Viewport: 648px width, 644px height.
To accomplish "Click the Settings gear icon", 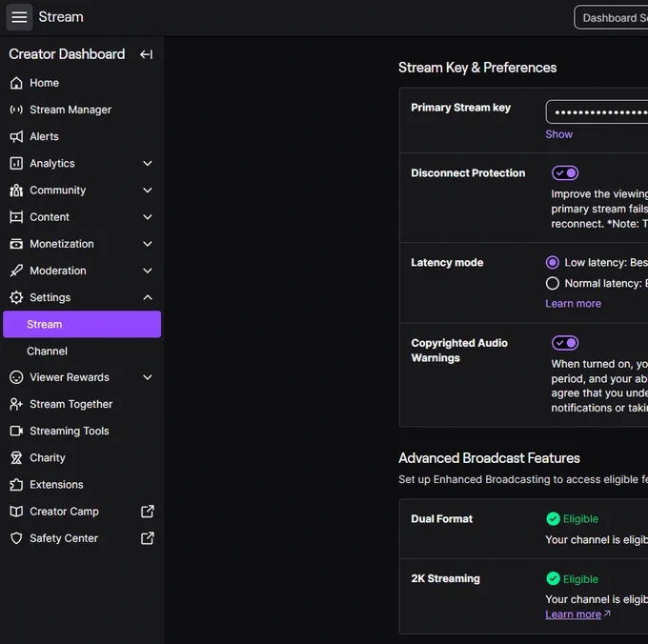I will pyautogui.click(x=16, y=298).
